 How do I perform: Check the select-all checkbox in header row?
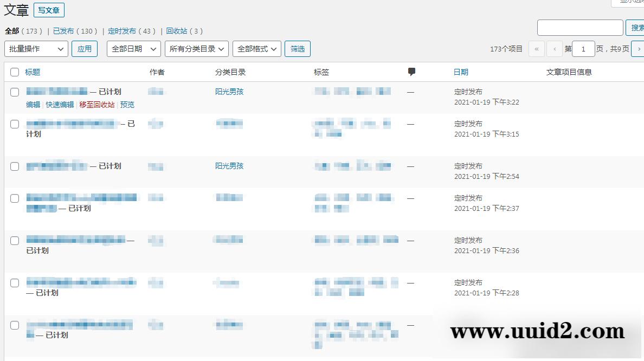point(14,72)
